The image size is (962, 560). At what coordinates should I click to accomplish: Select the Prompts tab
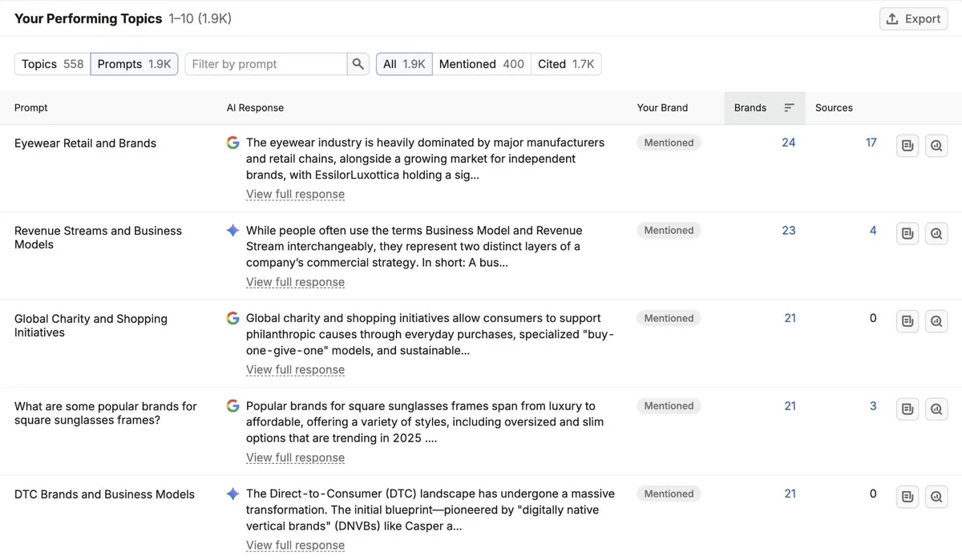coord(134,64)
